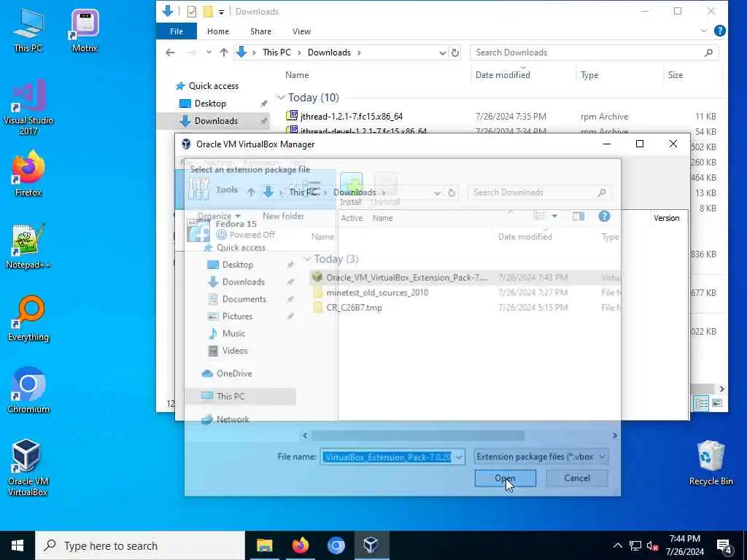Show hidden system tray icons
This screenshot has height=560, width=747.
(617, 545)
